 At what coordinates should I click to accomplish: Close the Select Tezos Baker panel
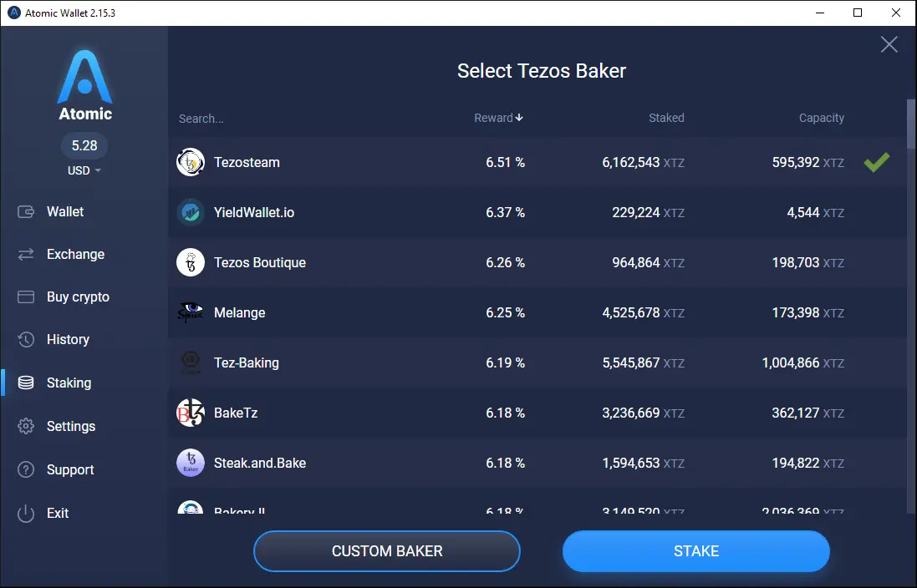point(889,44)
